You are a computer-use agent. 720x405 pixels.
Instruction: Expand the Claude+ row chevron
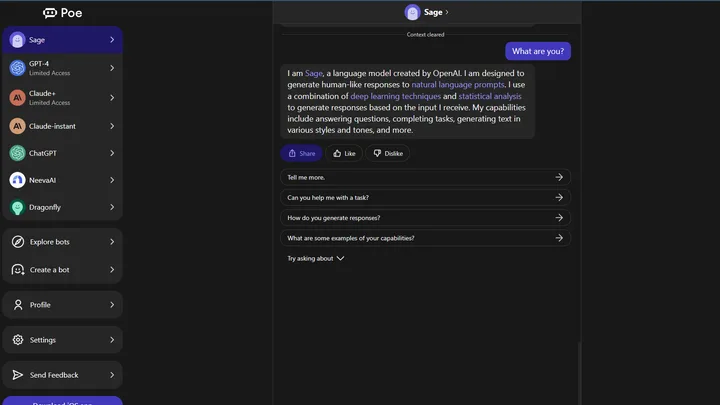pyautogui.click(x=112, y=98)
